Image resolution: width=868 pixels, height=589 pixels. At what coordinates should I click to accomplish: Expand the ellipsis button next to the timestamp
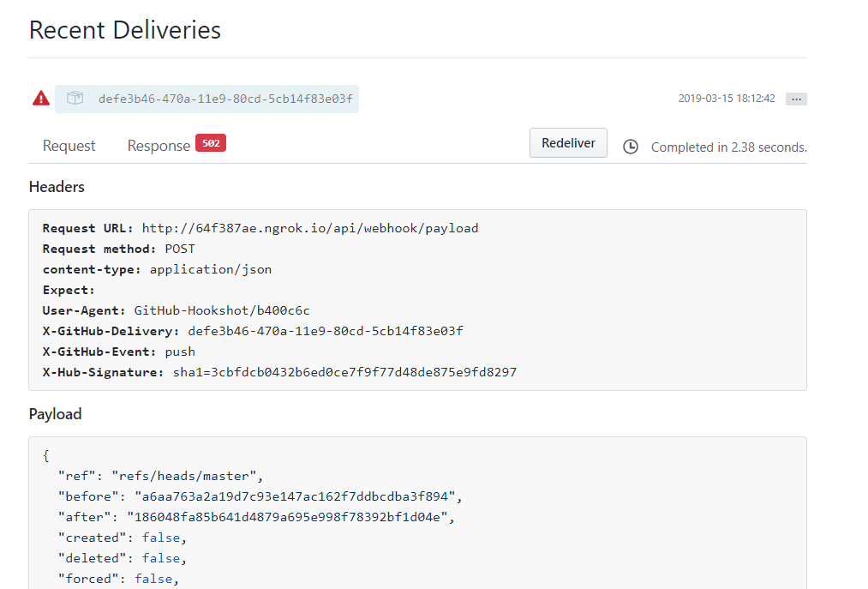tap(796, 99)
